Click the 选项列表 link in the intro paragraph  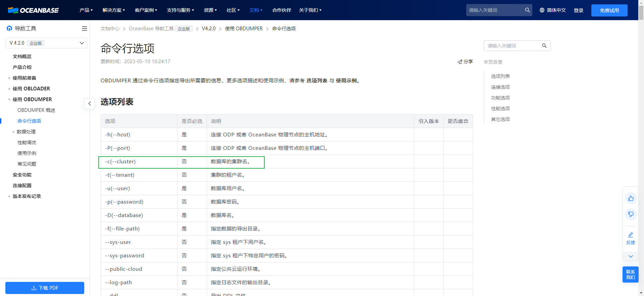pos(317,81)
